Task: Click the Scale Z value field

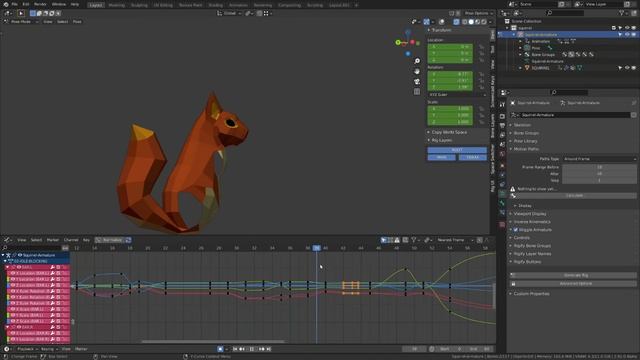Action: 450,122
